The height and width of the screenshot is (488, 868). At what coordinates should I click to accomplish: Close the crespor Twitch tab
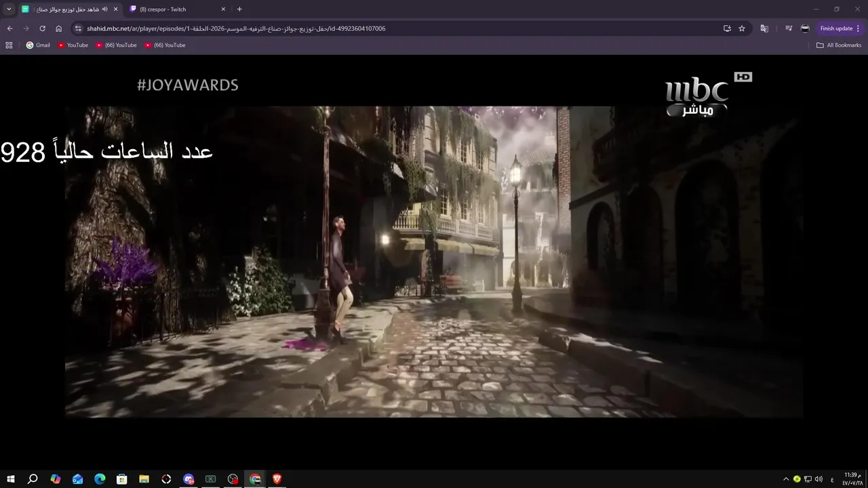223,9
